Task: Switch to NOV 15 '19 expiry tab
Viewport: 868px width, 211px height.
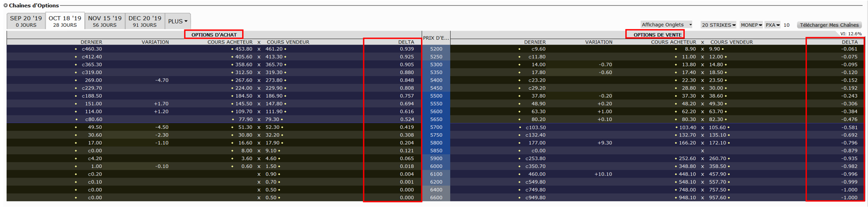Action: click(x=105, y=21)
